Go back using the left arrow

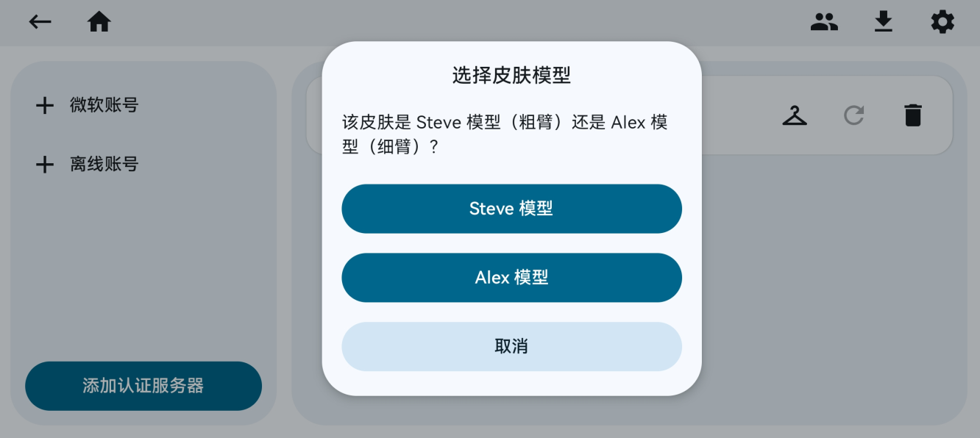coord(40,22)
